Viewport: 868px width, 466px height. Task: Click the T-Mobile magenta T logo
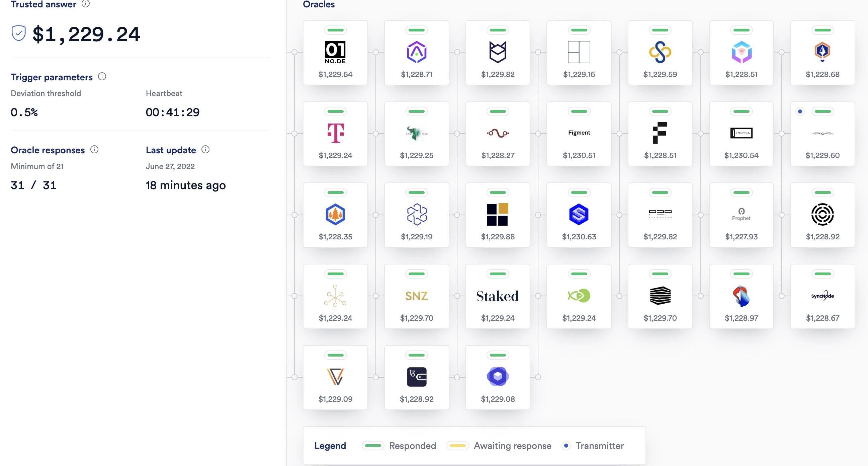click(x=335, y=133)
